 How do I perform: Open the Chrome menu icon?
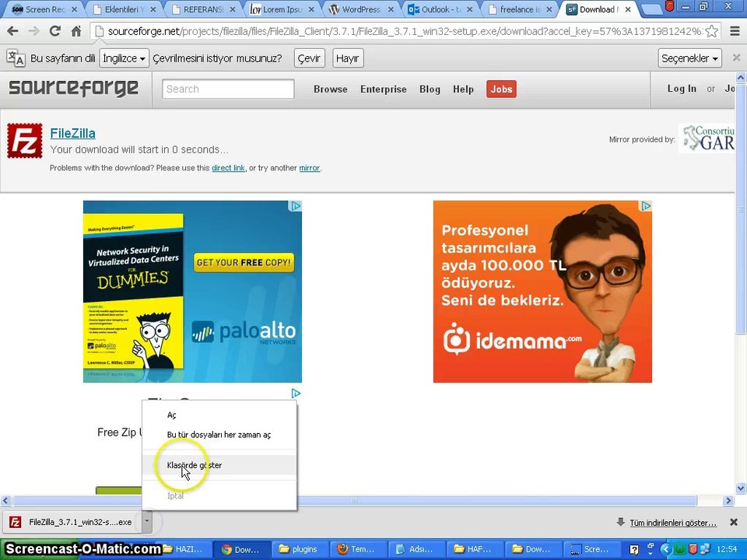(x=735, y=31)
